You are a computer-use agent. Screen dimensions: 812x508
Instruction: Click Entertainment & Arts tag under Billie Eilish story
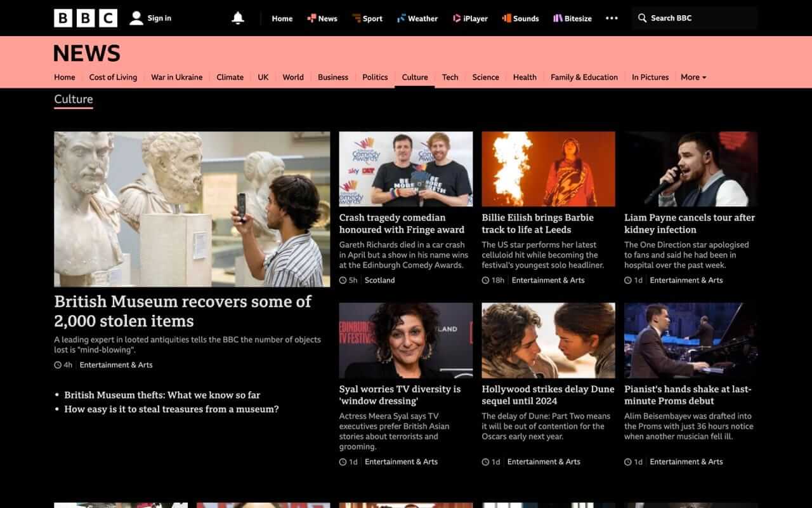click(x=548, y=280)
